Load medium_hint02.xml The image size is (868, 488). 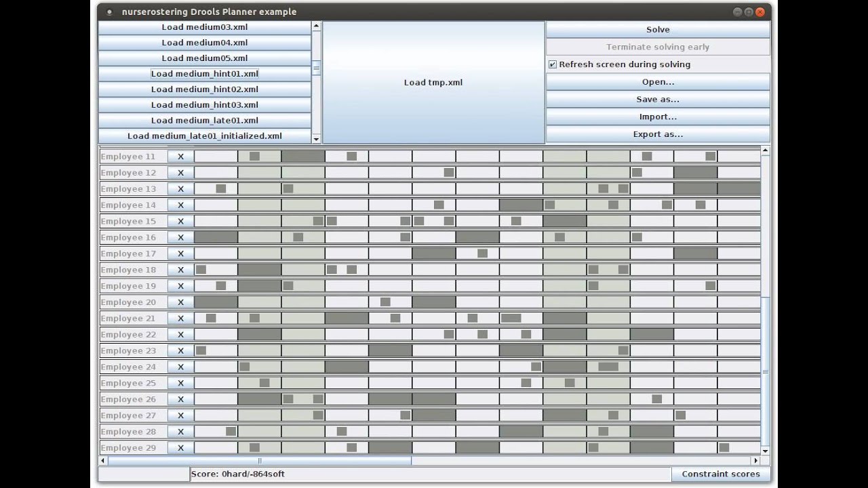point(205,89)
